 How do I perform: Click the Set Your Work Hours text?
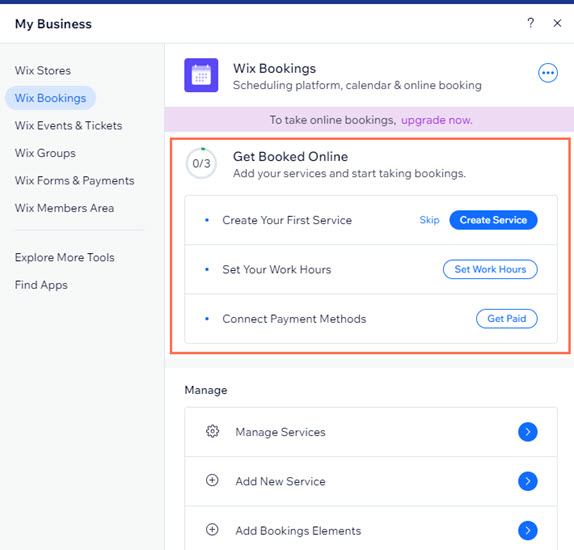(x=277, y=270)
